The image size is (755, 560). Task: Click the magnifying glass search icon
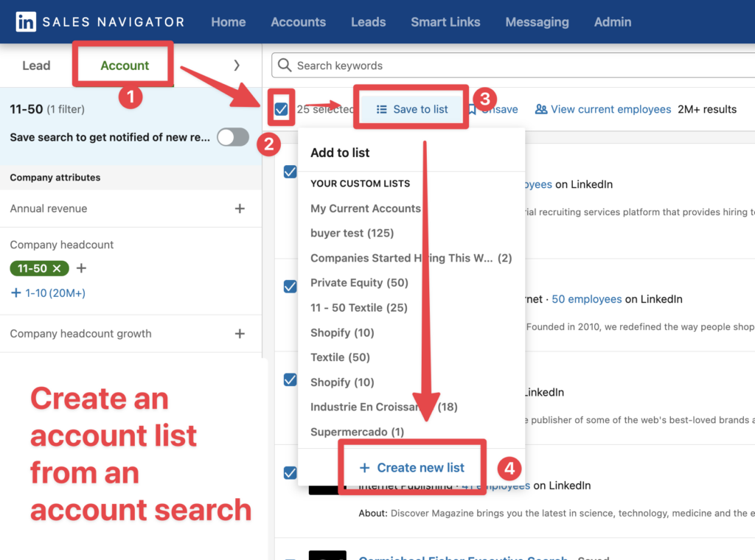[x=285, y=66]
